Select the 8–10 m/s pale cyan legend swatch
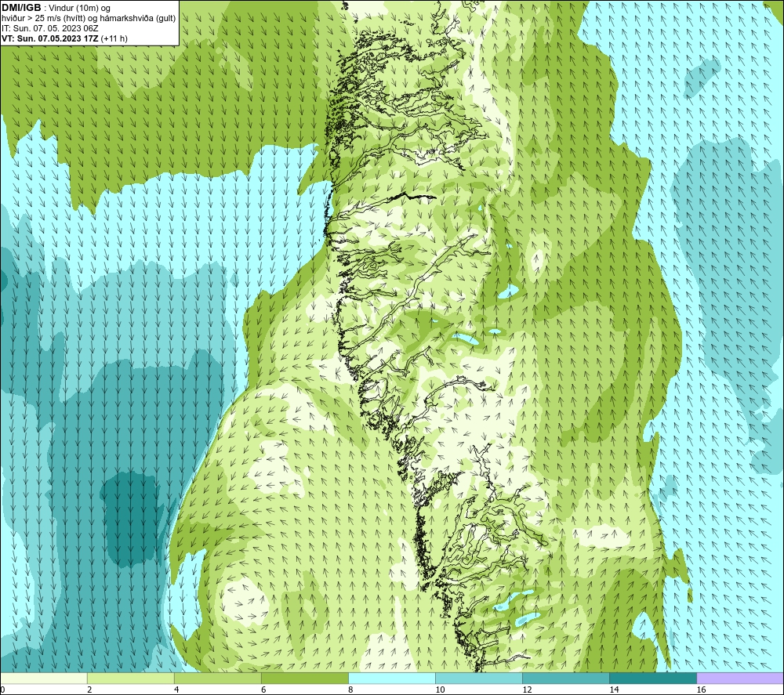This screenshot has height=695, width=784. [x=392, y=679]
